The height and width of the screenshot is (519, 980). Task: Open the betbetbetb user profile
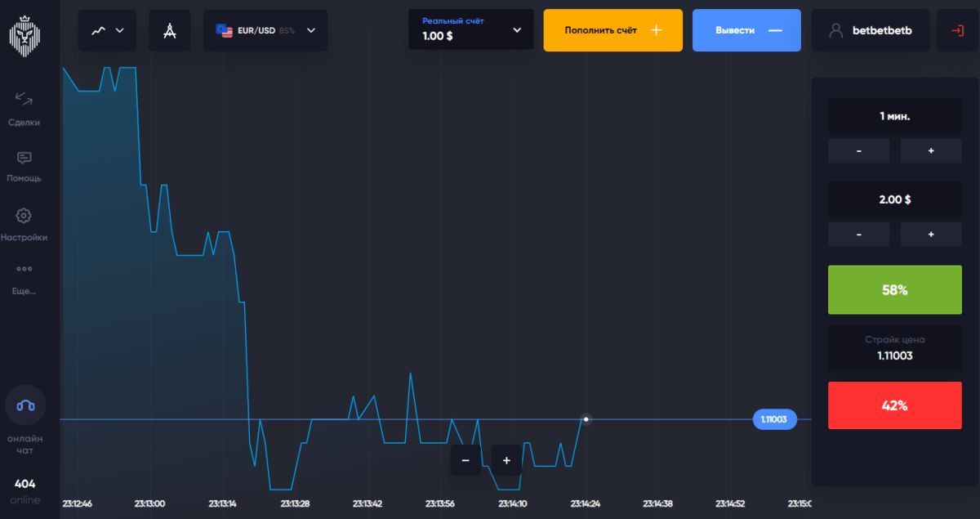pos(871,31)
